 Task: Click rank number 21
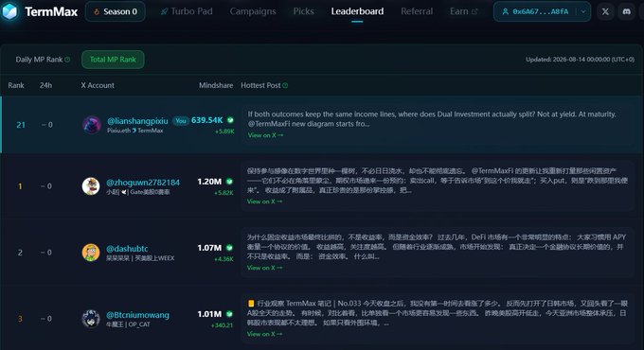(x=21, y=125)
